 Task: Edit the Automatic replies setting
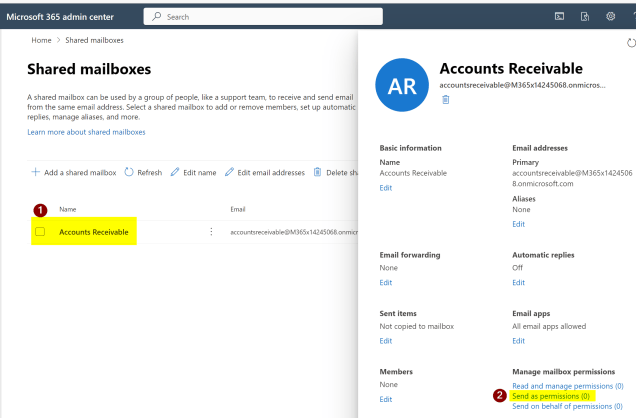(x=518, y=283)
